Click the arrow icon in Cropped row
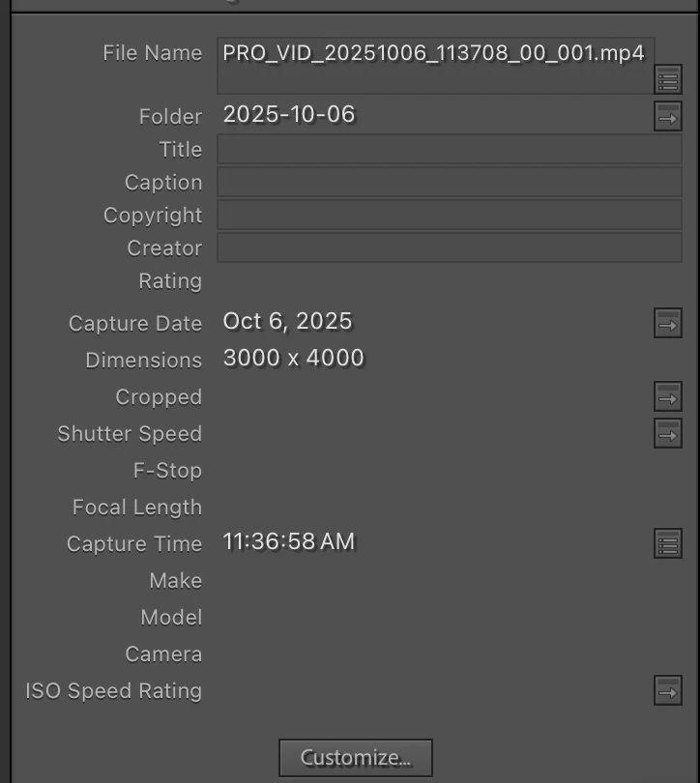The width and height of the screenshot is (700, 783). [x=668, y=396]
